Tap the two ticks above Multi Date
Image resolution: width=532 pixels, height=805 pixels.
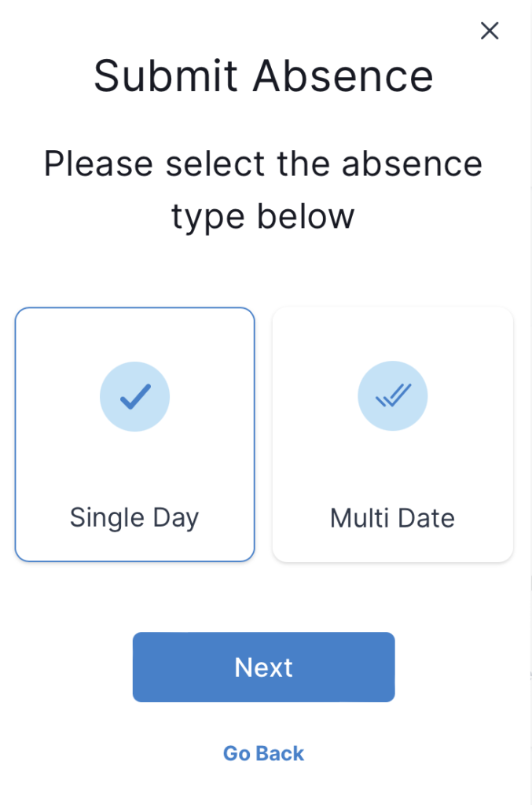[392, 396]
